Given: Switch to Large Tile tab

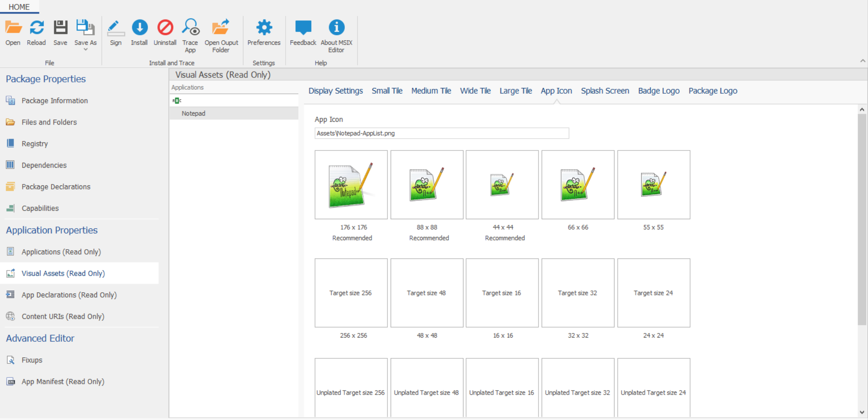Looking at the screenshot, I should click(515, 91).
